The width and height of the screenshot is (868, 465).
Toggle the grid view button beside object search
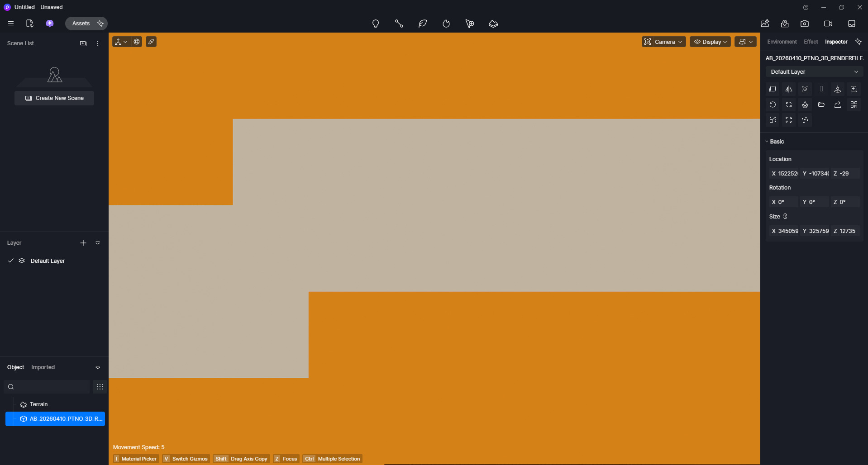pyautogui.click(x=100, y=387)
